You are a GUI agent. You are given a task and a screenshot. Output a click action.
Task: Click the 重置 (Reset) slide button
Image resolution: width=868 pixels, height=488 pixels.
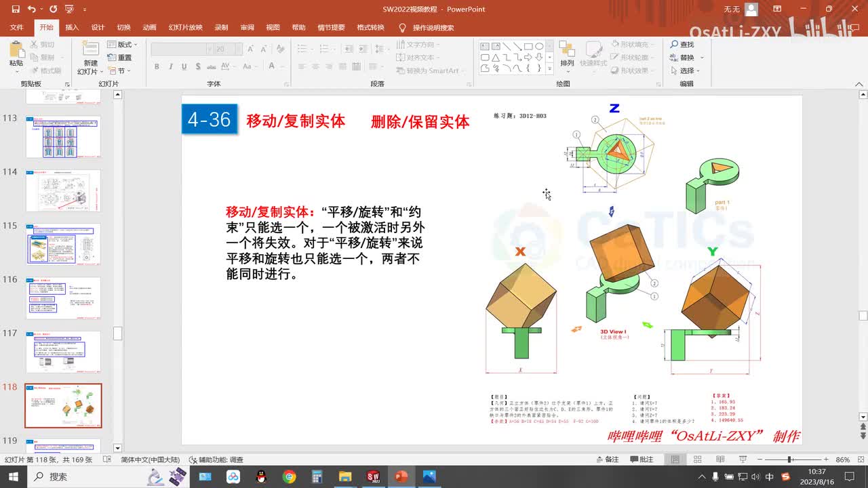120,58
